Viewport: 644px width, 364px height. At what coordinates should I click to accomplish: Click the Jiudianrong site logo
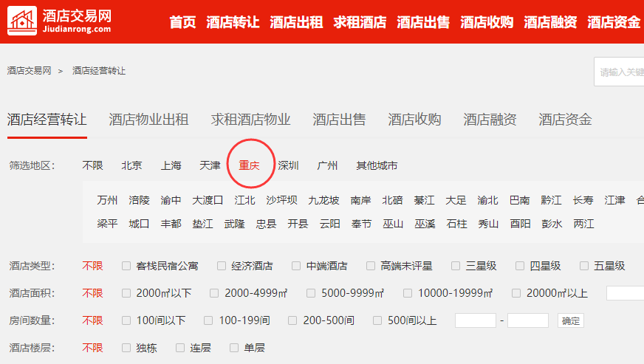(60, 21)
